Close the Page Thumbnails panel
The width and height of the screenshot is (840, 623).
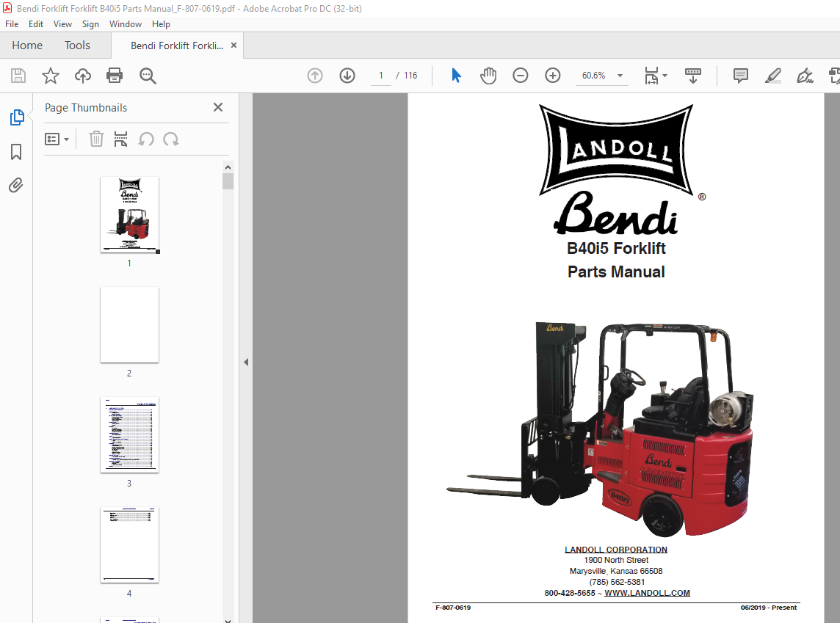pyautogui.click(x=218, y=107)
